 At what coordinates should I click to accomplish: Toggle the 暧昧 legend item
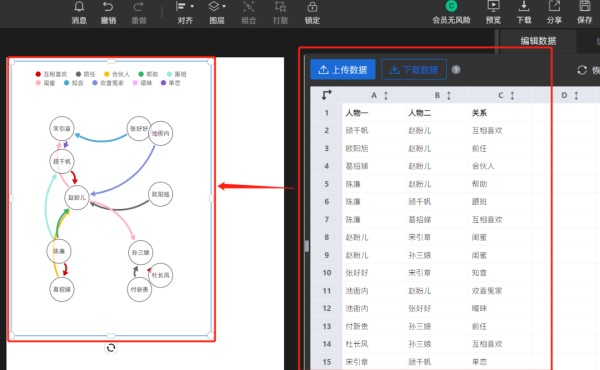(x=142, y=83)
